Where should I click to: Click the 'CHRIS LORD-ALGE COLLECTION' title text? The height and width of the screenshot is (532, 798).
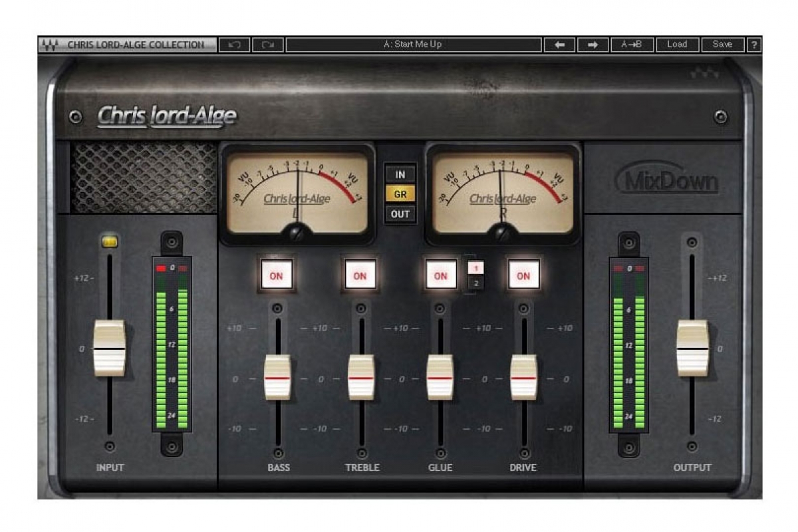(136, 45)
